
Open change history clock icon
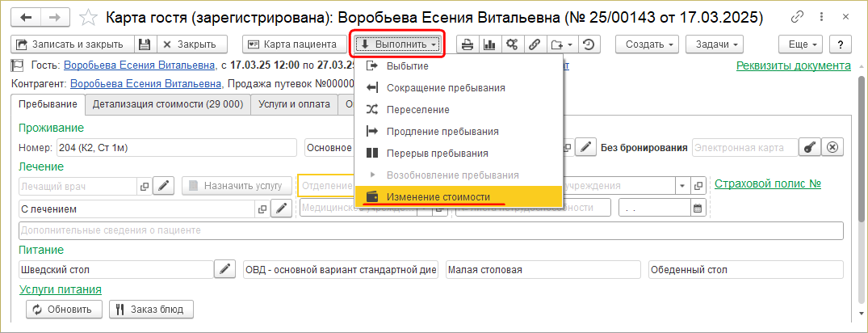[589, 44]
